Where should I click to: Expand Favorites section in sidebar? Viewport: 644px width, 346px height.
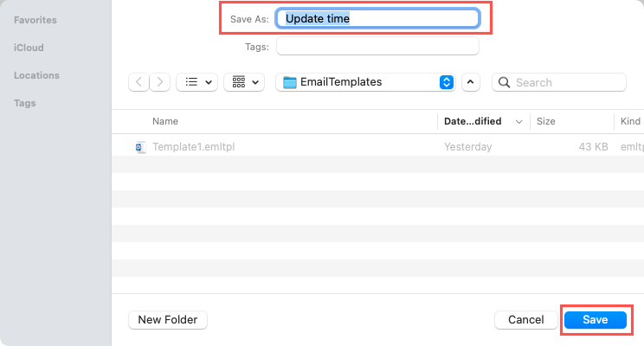(x=35, y=20)
